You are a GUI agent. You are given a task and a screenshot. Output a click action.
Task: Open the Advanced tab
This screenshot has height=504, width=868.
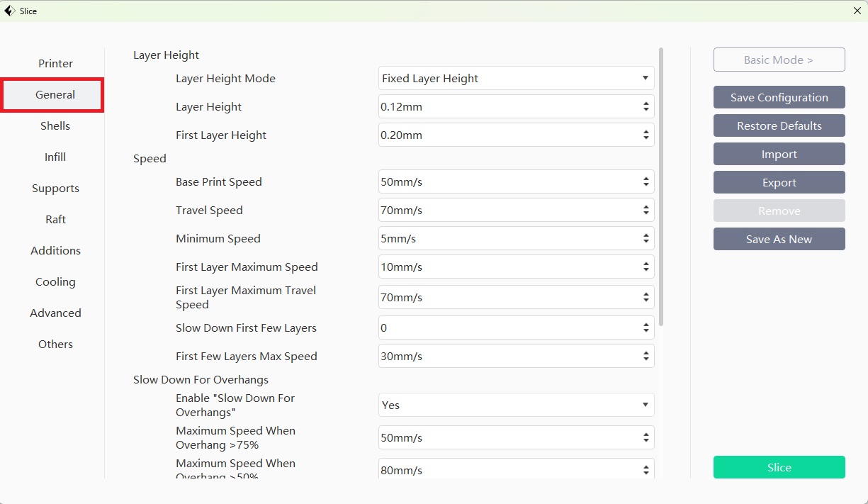click(x=55, y=313)
